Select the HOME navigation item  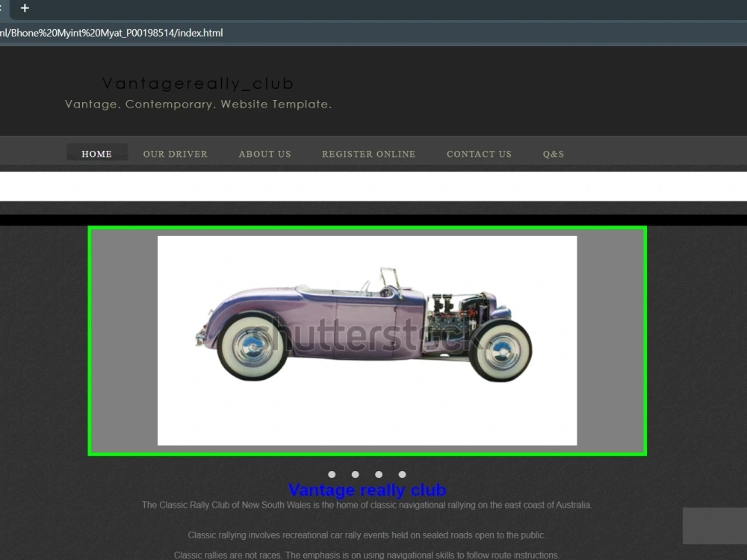(x=96, y=154)
